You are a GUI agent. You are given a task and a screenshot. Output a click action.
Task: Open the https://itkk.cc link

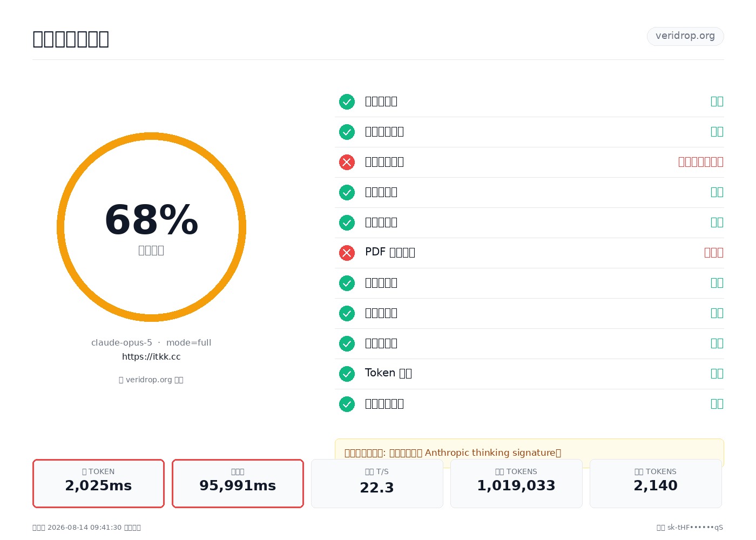151,356
